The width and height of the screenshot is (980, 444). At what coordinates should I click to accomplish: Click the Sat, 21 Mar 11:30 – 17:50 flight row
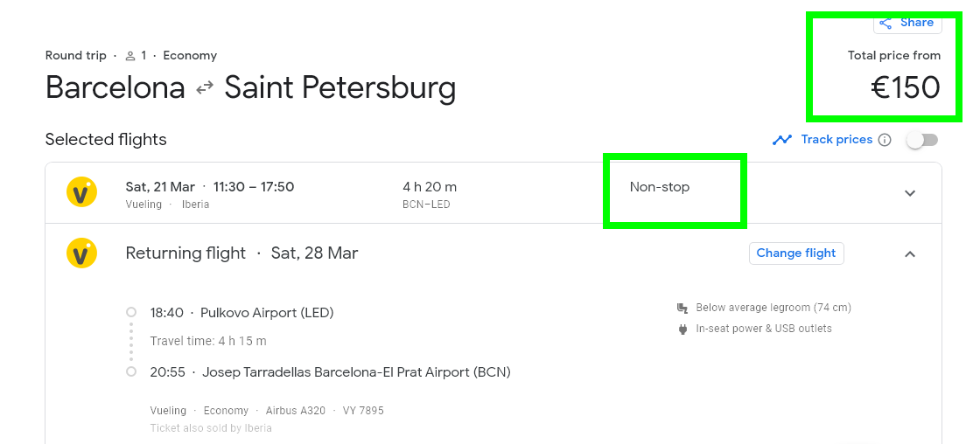tap(493, 193)
